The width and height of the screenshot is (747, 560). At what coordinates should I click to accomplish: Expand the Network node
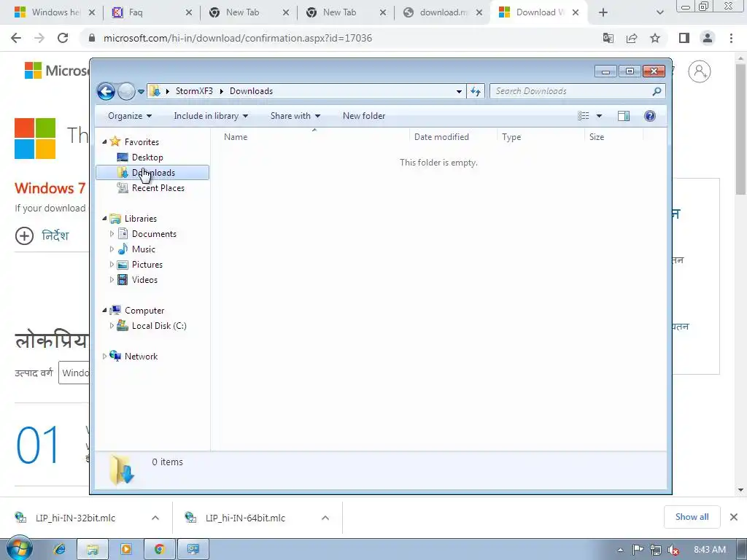105,356
